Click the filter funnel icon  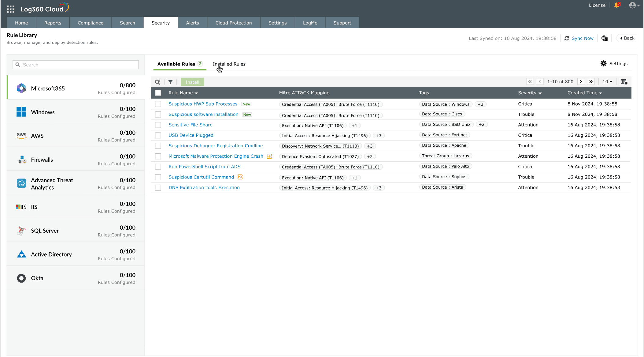tap(170, 82)
